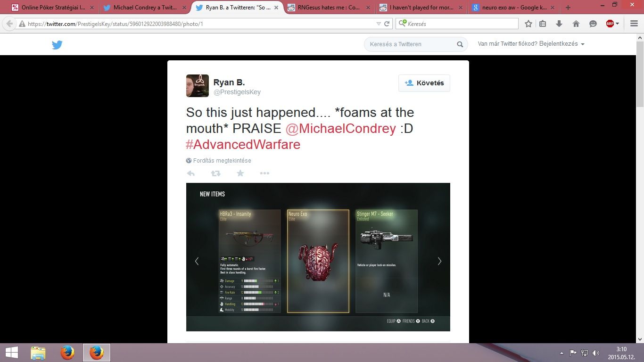Open the Firefox hamburger menu
The height and width of the screenshot is (362, 644).
(x=634, y=24)
